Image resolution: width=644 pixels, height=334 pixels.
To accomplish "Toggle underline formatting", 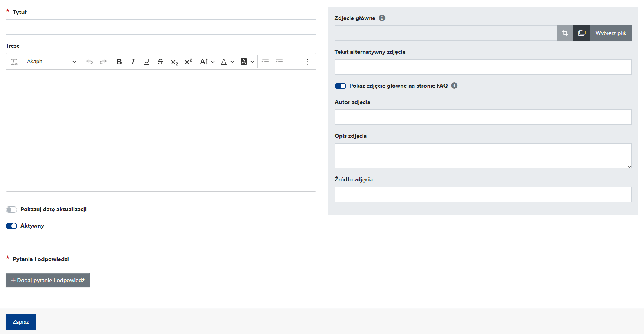I will [147, 62].
